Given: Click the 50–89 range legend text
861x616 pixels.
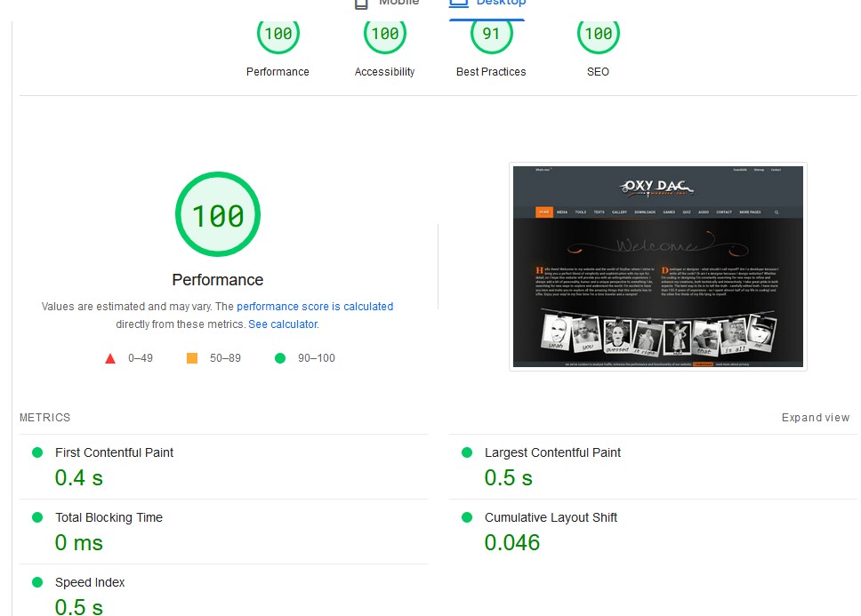Looking at the screenshot, I should (225, 358).
